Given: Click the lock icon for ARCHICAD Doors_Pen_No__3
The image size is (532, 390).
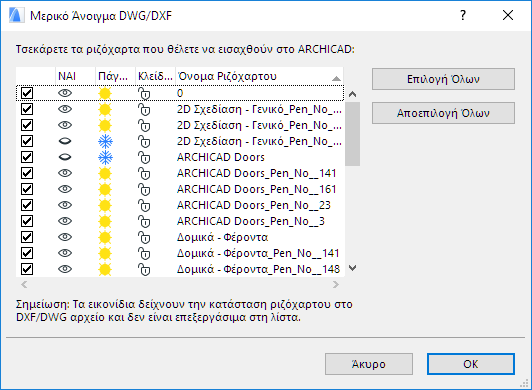Looking at the screenshot, I should click(144, 221).
